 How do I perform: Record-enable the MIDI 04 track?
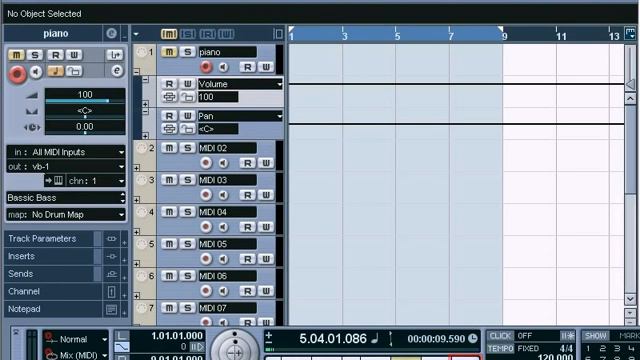pyautogui.click(x=206, y=227)
